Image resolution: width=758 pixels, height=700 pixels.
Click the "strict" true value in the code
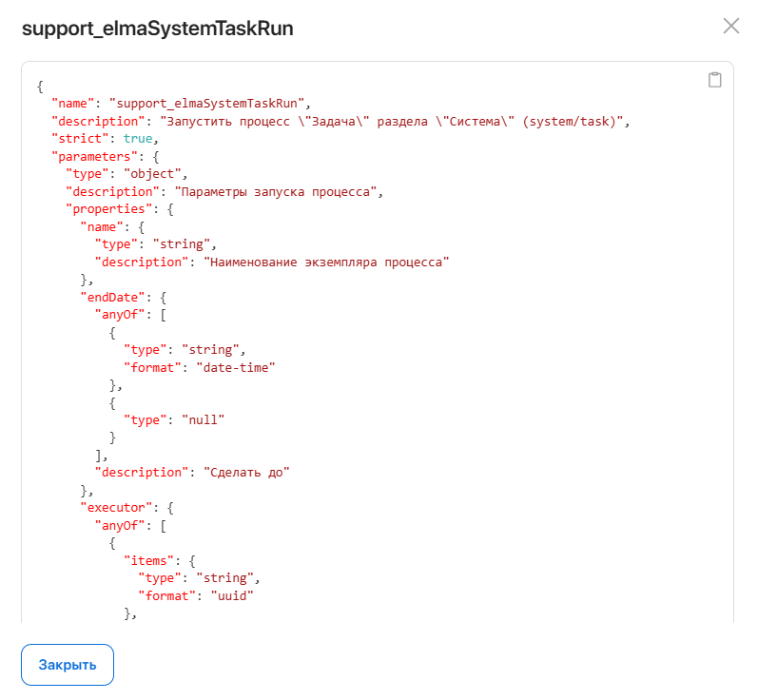(x=139, y=139)
